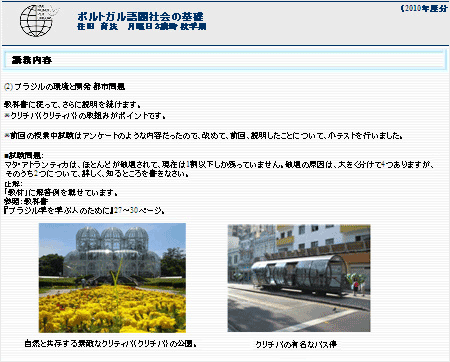Click the 正解 label
This screenshot has height=362, width=450.
[13, 184]
